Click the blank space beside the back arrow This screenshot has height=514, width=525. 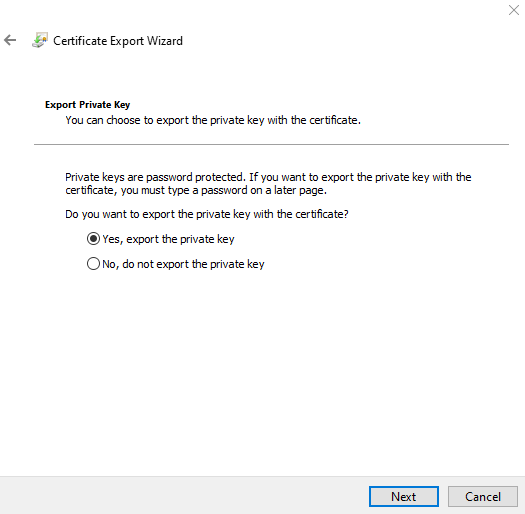coord(24,41)
